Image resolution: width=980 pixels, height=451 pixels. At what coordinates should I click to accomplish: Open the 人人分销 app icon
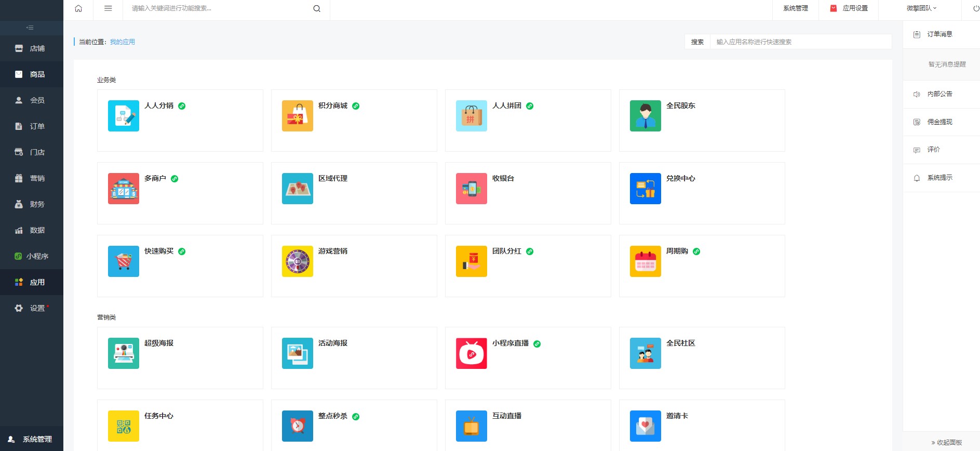coord(124,116)
